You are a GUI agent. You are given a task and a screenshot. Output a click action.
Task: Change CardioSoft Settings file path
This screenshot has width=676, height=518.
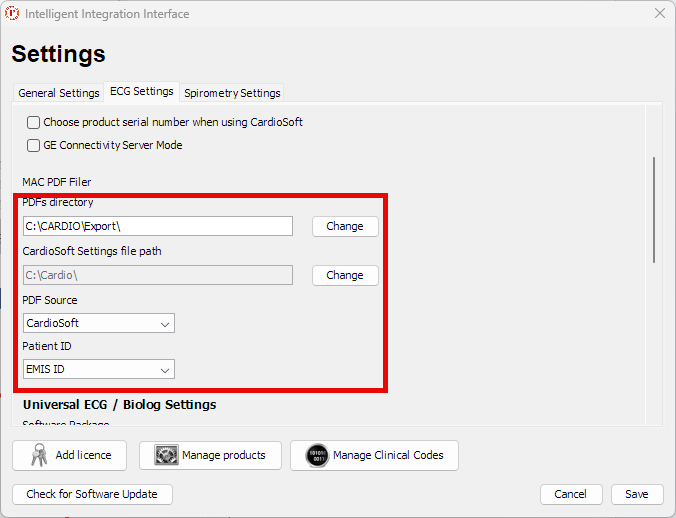[344, 275]
